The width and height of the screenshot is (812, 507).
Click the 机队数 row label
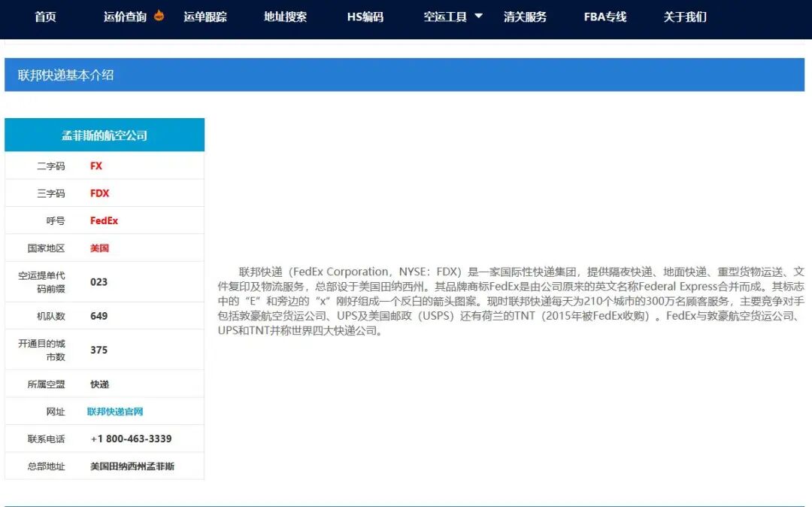click(51, 316)
